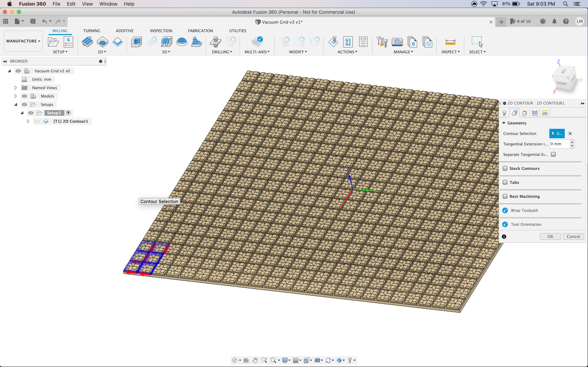Click the Cancel button in dialog
This screenshot has width=588, height=367.
pos(573,236)
